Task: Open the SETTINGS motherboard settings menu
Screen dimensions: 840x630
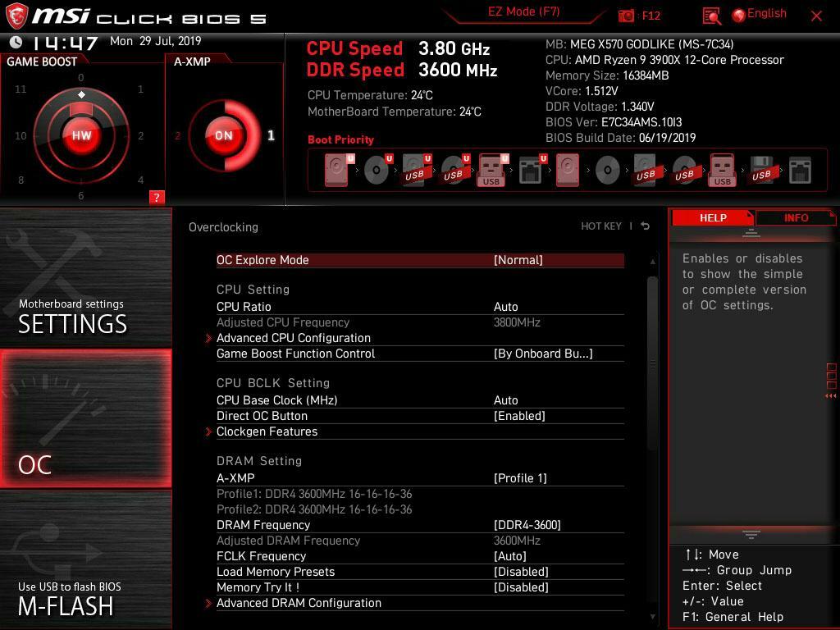Action: pos(85,277)
